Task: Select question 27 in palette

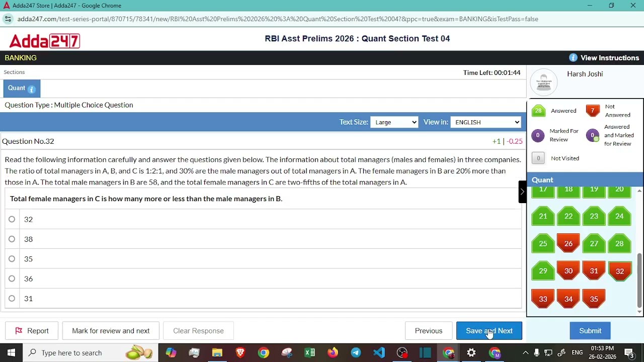Action: pos(594,244)
